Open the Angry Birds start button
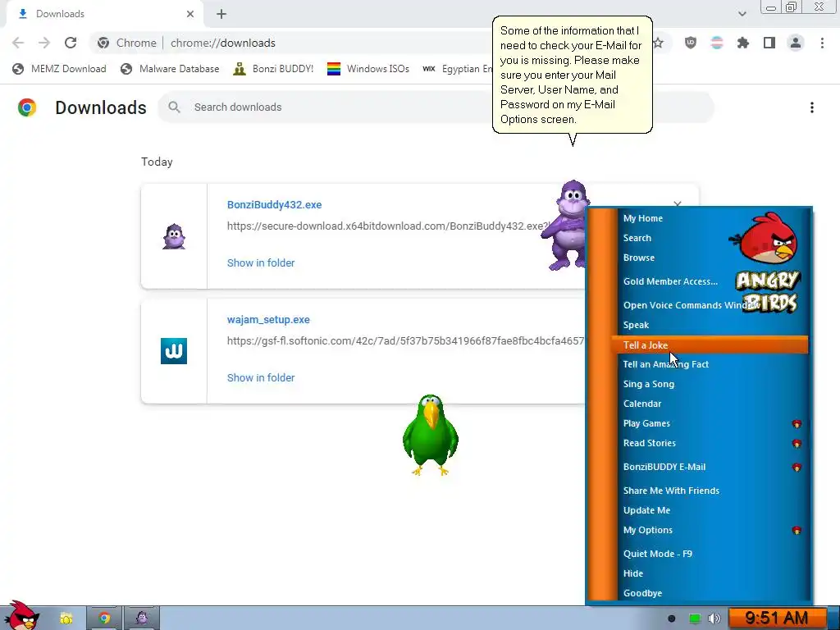Image resolution: width=840 pixels, height=630 pixels. coord(21,616)
